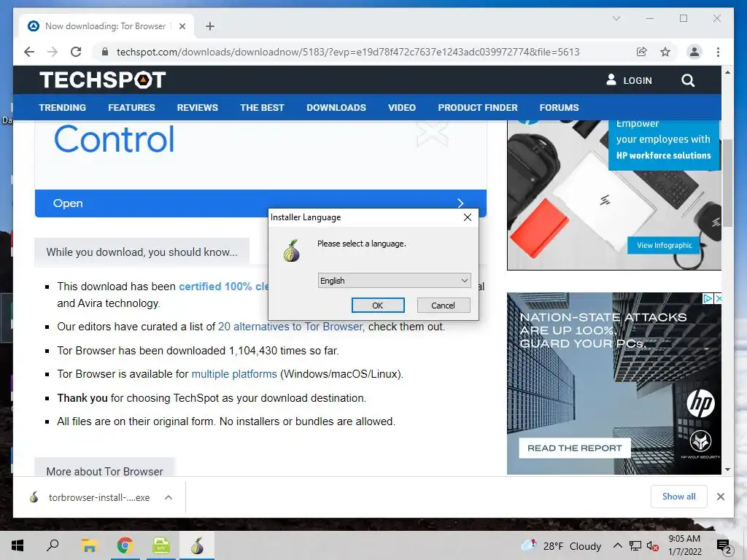The width and height of the screenshot is (747, 560).
Task: Expand the download item options chevron
Action: click(169, 497)
